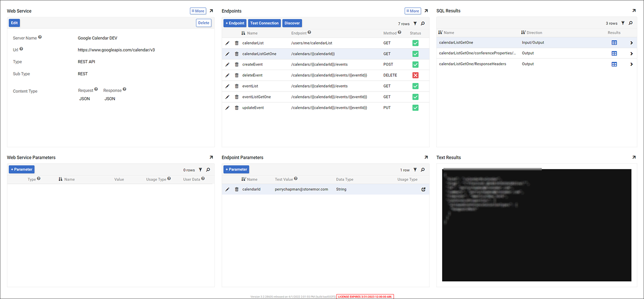The height and width of the screenshot is (299, 644).
Task: Select the eventListGetOne endpoint row
Action: point(259,97)
